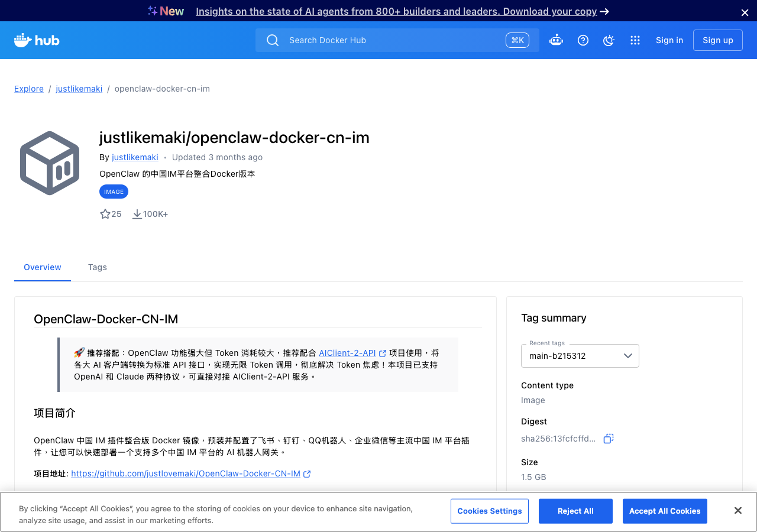Click the repository cube image icon
757x532 pixels.
(x=50, y=163)
